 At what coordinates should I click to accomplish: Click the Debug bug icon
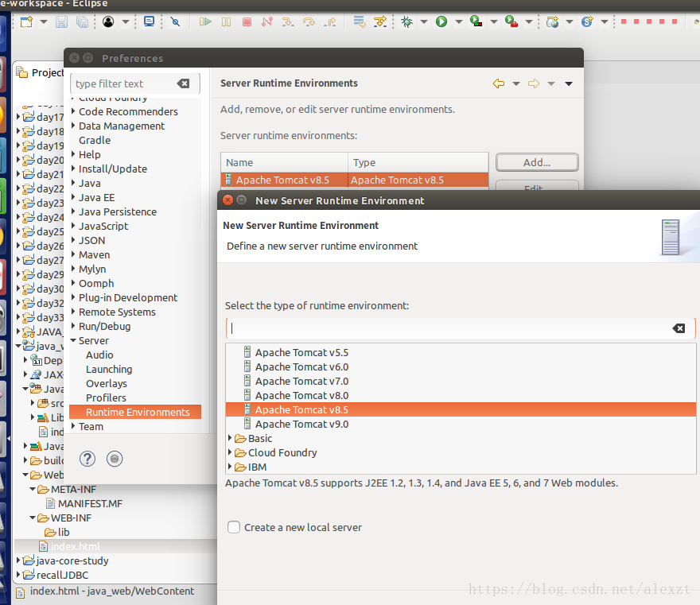click(406, 21)
